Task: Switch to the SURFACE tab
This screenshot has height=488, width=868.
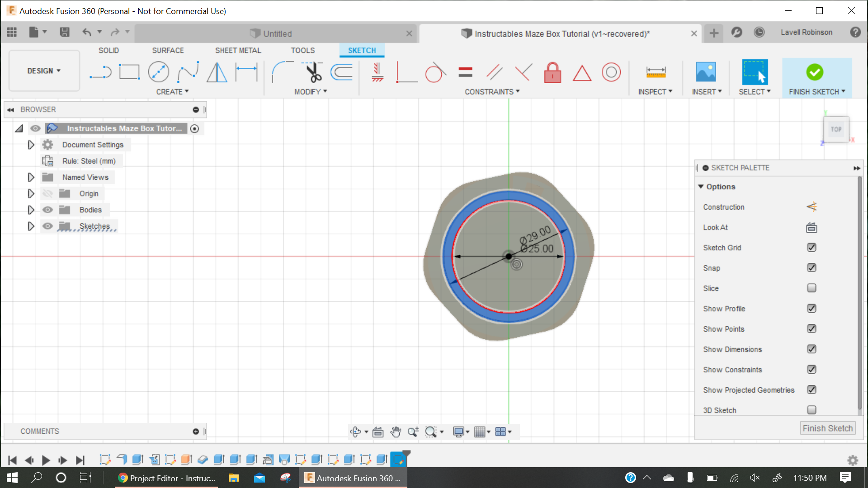Action: coord(168,51)
